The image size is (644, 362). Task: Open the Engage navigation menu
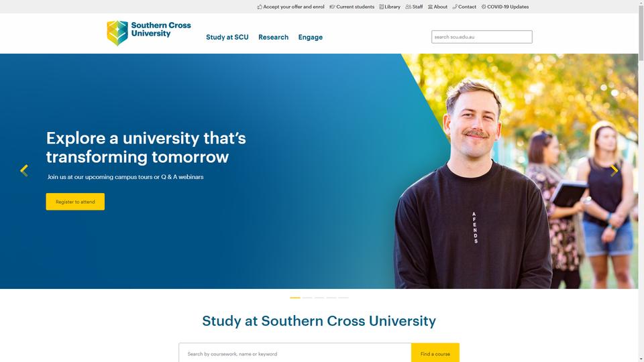(x=310, y=38)
